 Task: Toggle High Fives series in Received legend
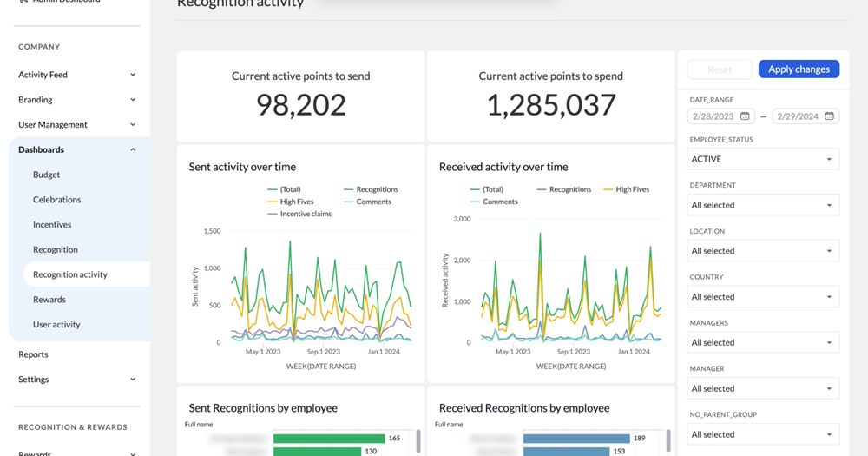click(626, 189)
